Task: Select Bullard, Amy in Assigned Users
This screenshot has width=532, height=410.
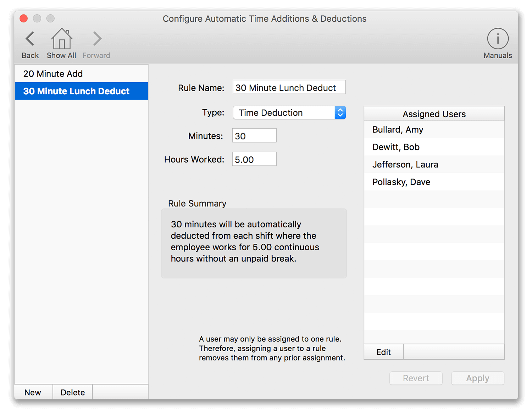Action: point(398,129)
